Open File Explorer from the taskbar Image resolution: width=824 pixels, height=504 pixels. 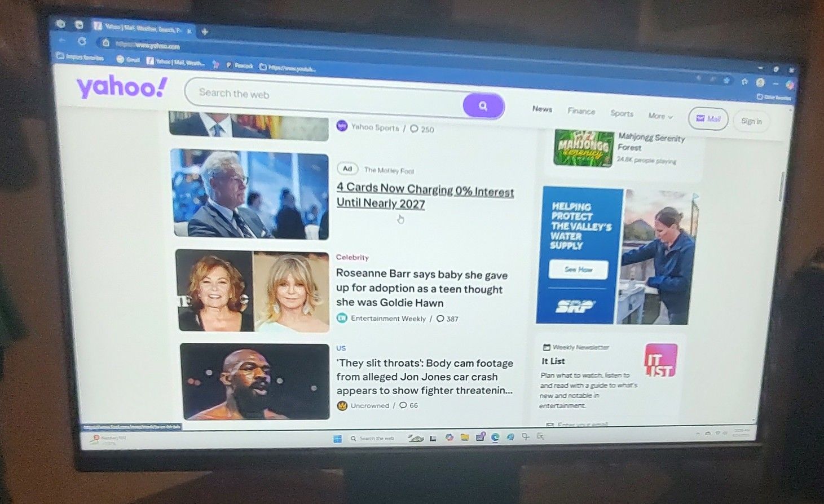point(465,437)
